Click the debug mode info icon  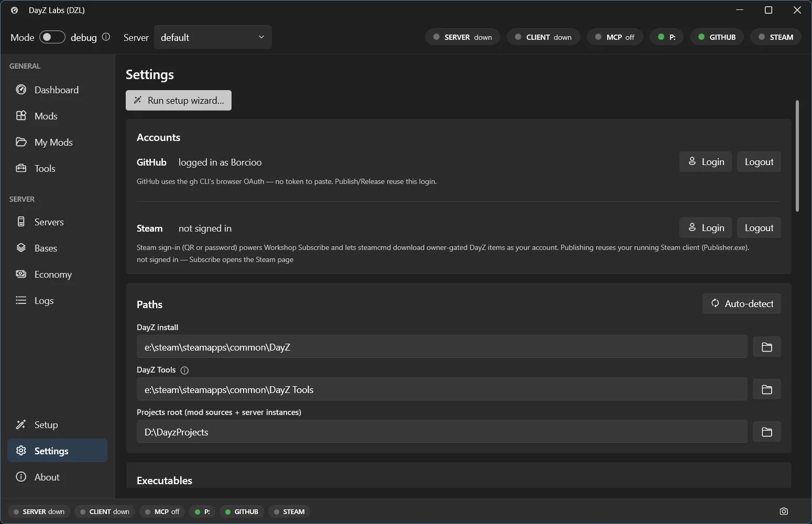(106, 37)
